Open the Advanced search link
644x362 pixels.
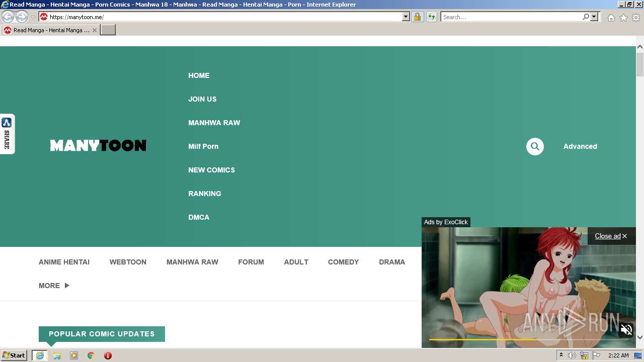coord(580,146)
